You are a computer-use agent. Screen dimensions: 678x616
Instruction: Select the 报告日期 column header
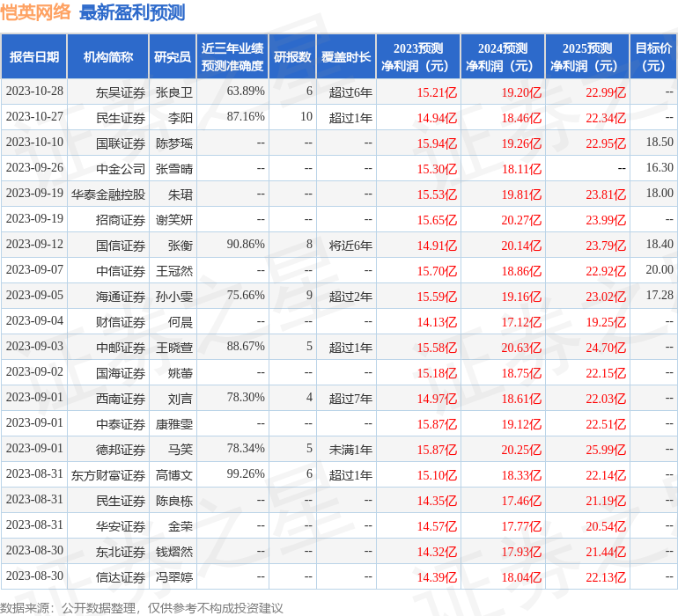pos(34,56)
